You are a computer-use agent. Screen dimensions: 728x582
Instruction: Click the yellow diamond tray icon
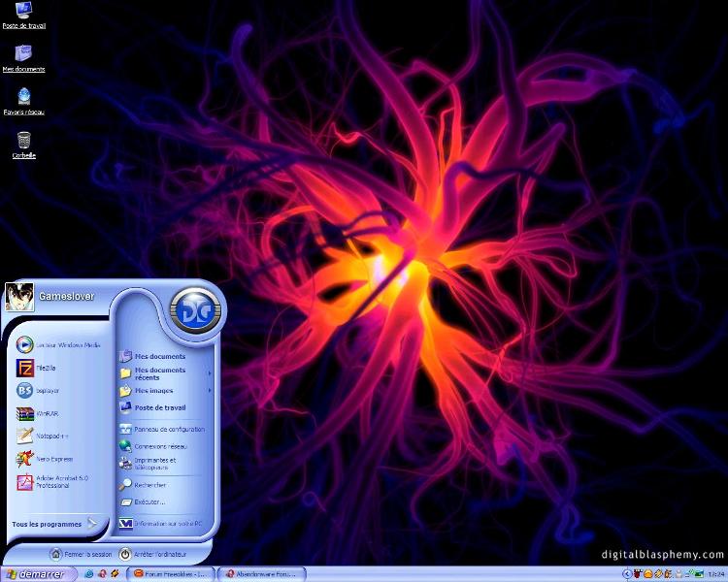coord(658,574)
